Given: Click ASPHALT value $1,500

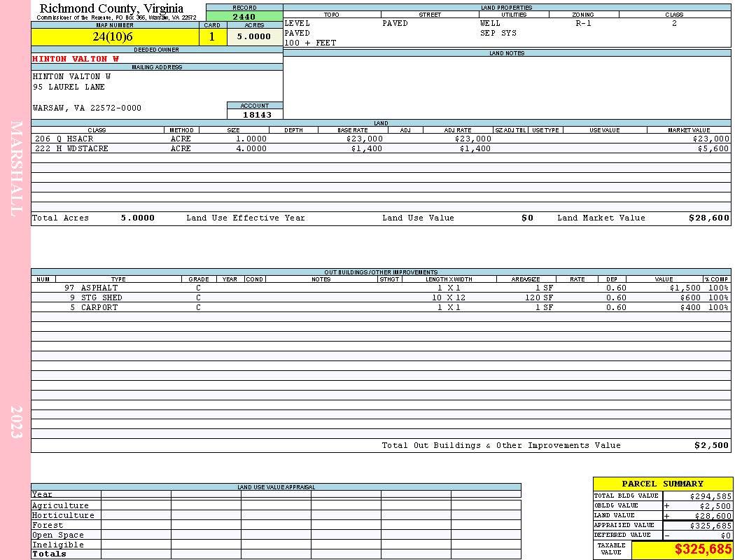Looking at the screenshot, I should [x=685, y=288].
